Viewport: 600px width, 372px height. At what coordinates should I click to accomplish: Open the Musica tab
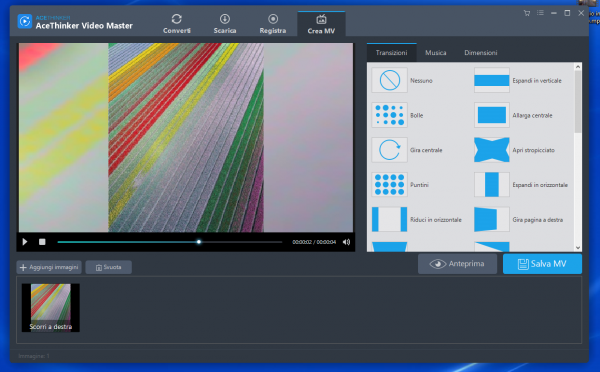[435, 53]
